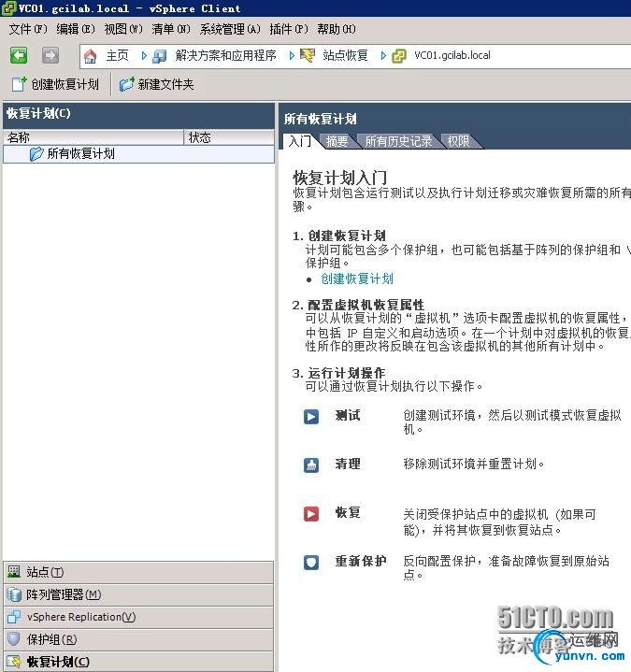Click the 新建文件夹 toolbar icon
Image resolution: width=631 pixels, height=672 pixels.
tap(126, 84)
